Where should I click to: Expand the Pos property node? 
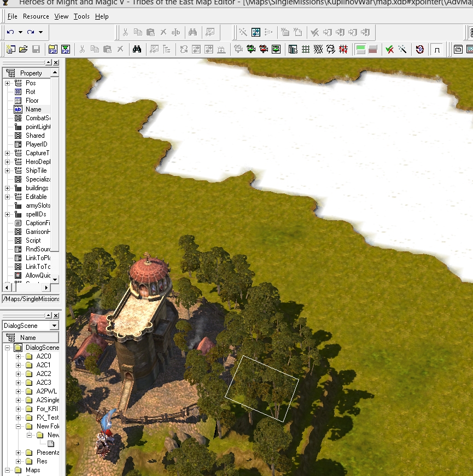point(7,83)
